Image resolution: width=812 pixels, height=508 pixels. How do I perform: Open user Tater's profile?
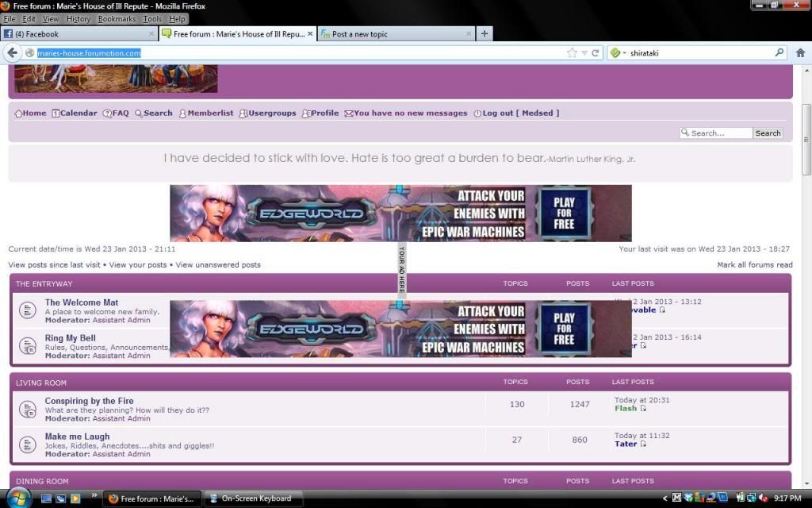626,444
